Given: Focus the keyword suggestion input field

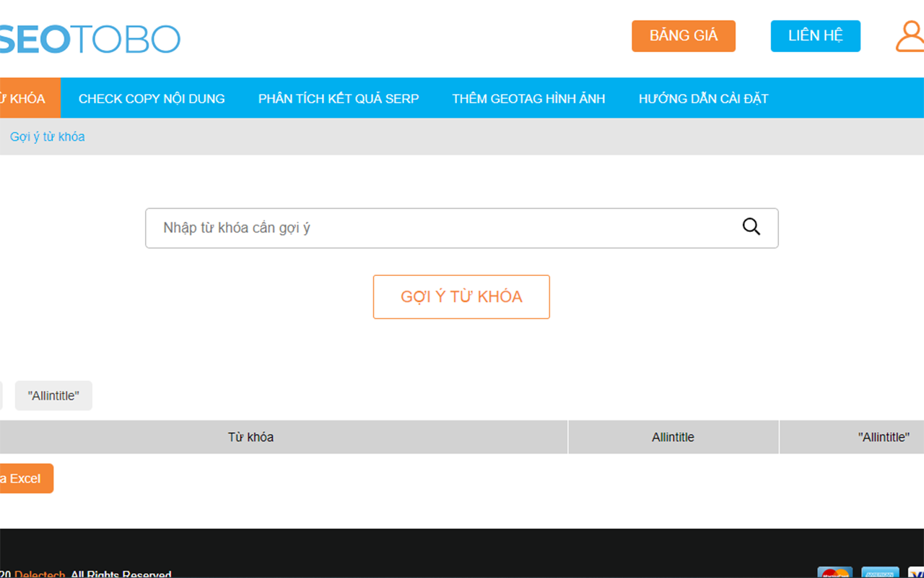Looking at the screenshot, I should 462,228.
